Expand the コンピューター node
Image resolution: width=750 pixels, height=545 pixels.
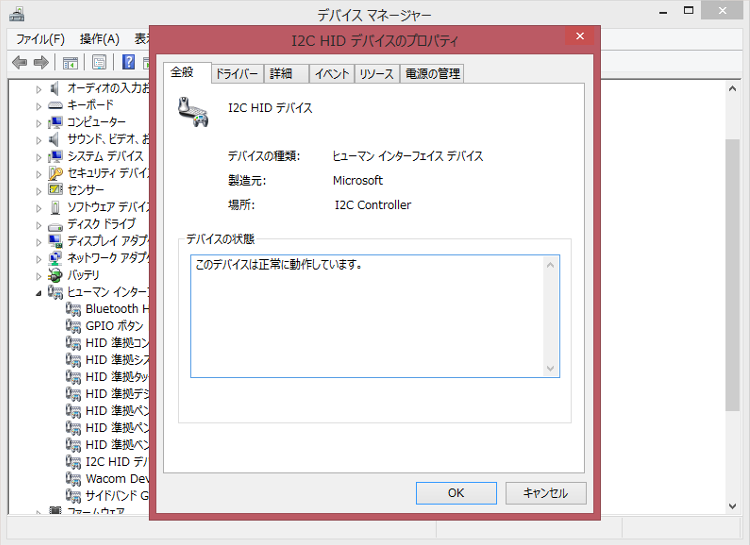click(x=39, y=123)
